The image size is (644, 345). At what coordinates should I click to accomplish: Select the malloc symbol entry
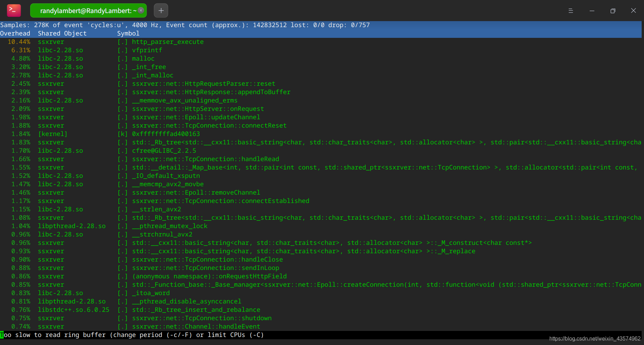click(143, 59)
